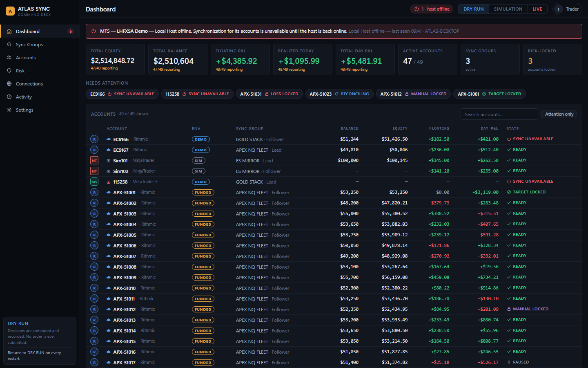This screenshot has width=588, height=368.
Task: Open Sync Groups in the sidebar
Action: tap(40, 45)
